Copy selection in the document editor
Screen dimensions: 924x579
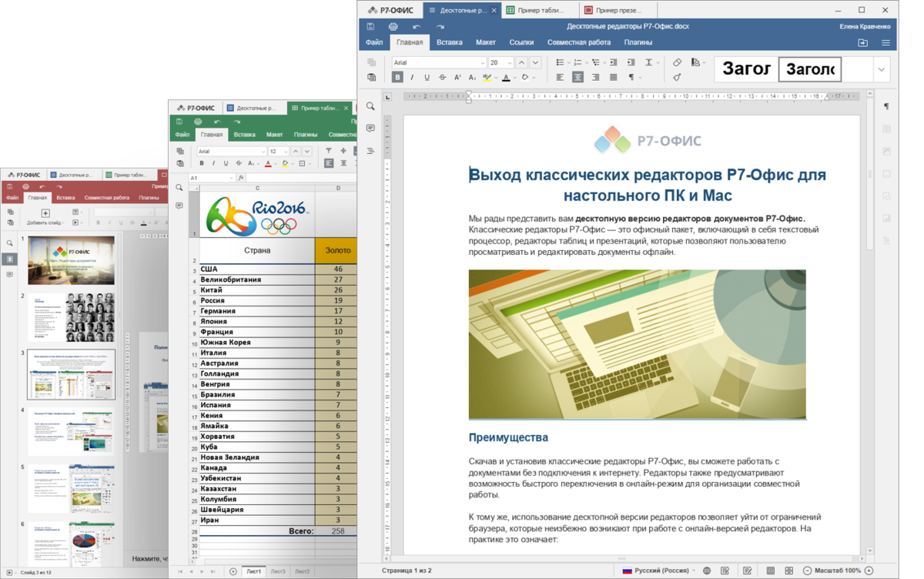371,62
